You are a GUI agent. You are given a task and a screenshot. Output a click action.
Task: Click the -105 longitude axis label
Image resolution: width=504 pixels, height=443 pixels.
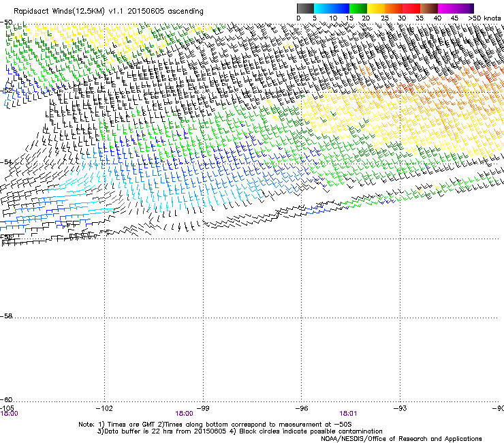point(7,408)
